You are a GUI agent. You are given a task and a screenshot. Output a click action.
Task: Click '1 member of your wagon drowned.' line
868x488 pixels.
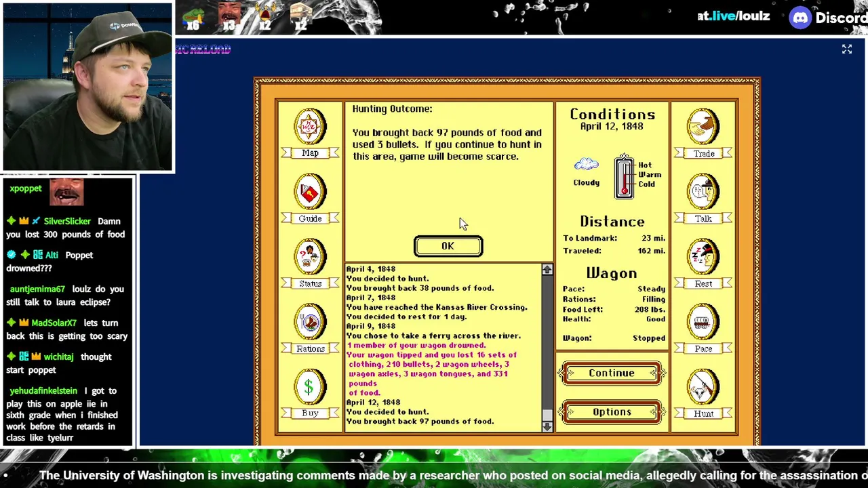[x=416, y=345]
